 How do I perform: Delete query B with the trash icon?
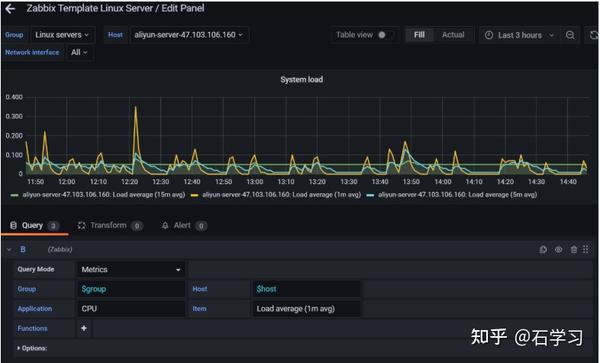(574, 250)
